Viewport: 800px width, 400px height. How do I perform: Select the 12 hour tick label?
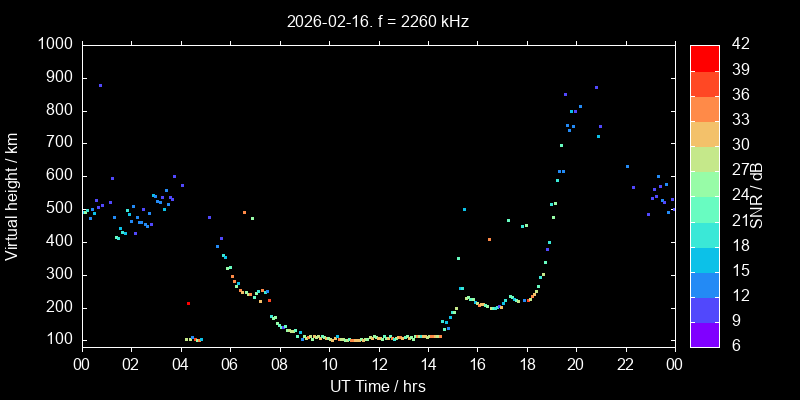[x=378, y=365]
